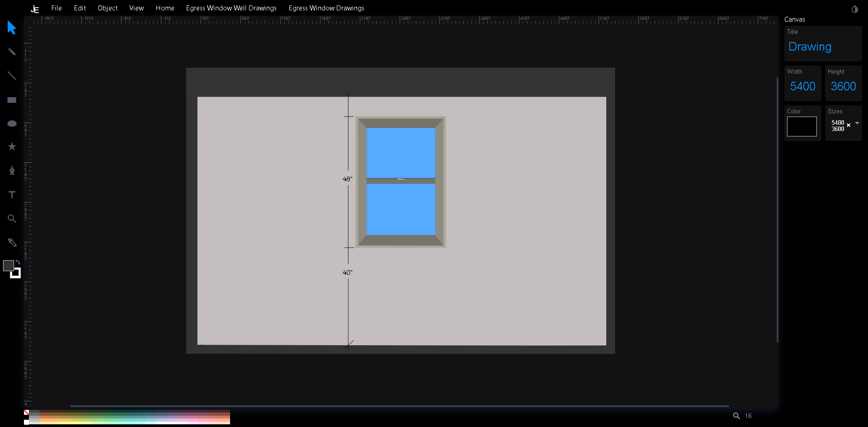Expand the canvas Sizes dropdown
The image size is (868, 427).
point(857,123)
